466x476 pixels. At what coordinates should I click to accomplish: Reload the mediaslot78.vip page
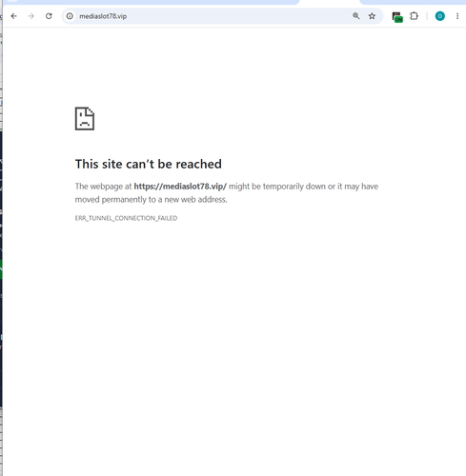tap(49, 16)
